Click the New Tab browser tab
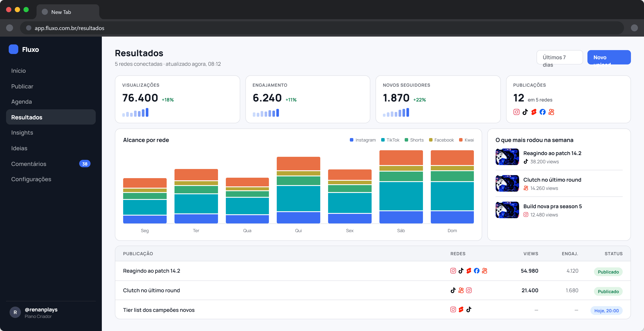The width and height of the screenshot is (644, 331). (x=68, y=12)
